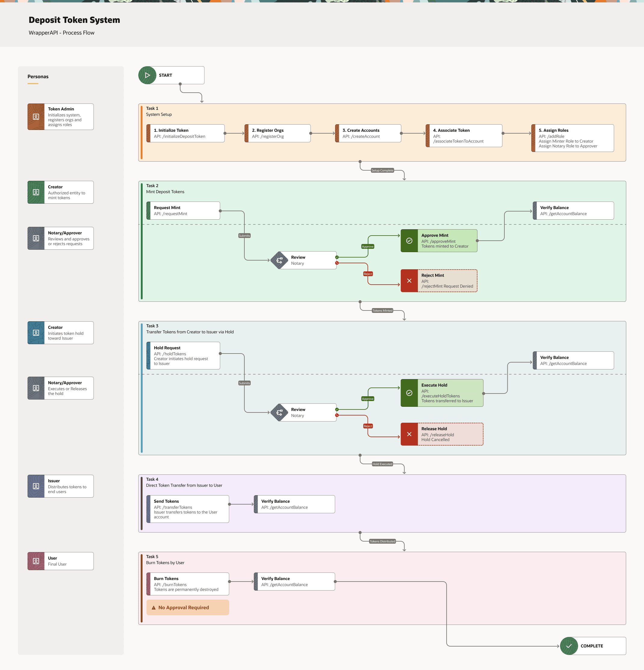Image resolution: width=644 pixels, height=670 pixels.
Task: Open the Request Mint node
Action: click(183, 211)
